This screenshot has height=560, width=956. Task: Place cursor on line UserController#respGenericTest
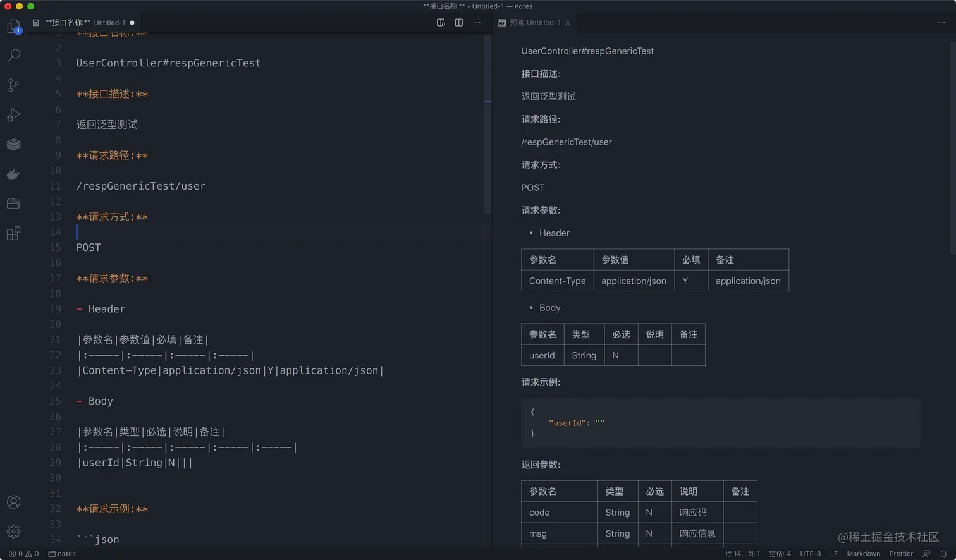click(x=168, y=63)
